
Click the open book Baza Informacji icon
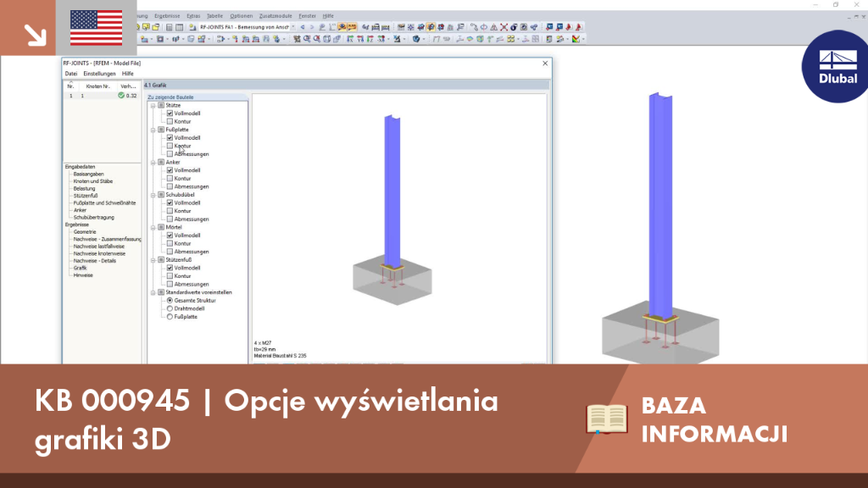pos(607,419)
